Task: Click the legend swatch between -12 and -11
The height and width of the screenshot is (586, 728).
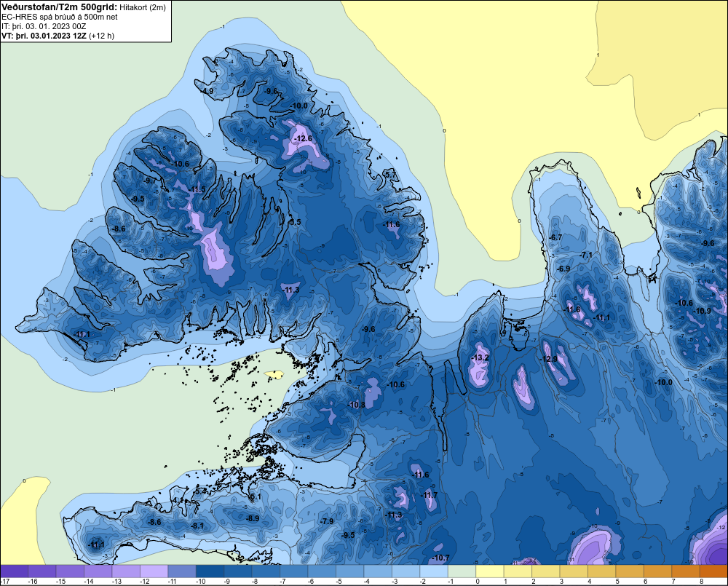Action: coord(154,571)
